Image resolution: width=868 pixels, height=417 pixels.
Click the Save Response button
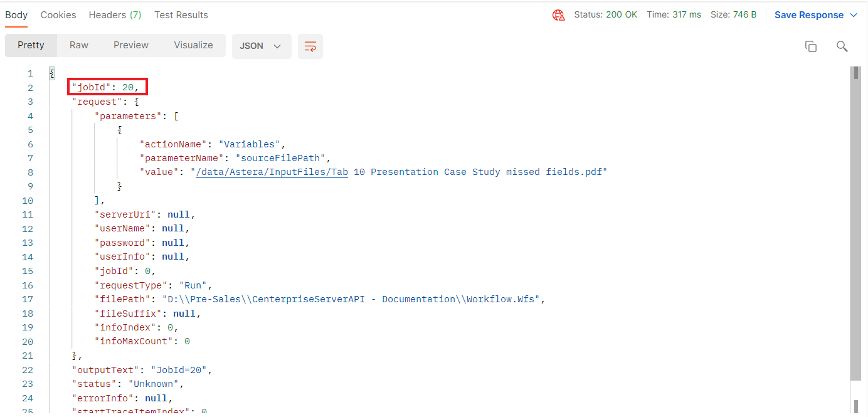tap(808, 15)
